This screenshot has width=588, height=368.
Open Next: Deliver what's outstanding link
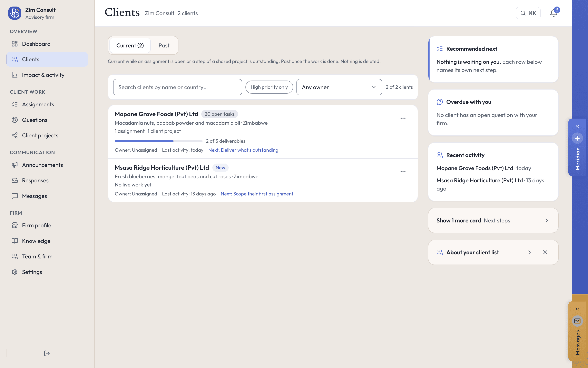pos(243,150)
